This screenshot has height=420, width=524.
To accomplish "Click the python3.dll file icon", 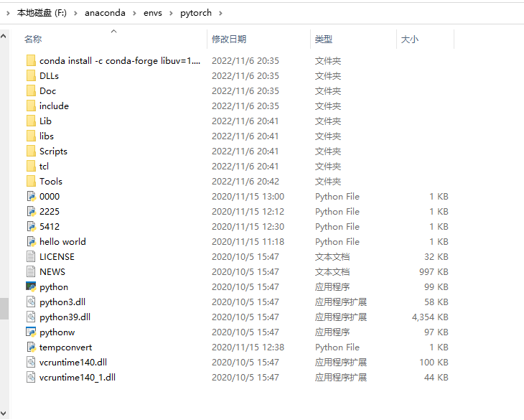I will pos(31,302).
